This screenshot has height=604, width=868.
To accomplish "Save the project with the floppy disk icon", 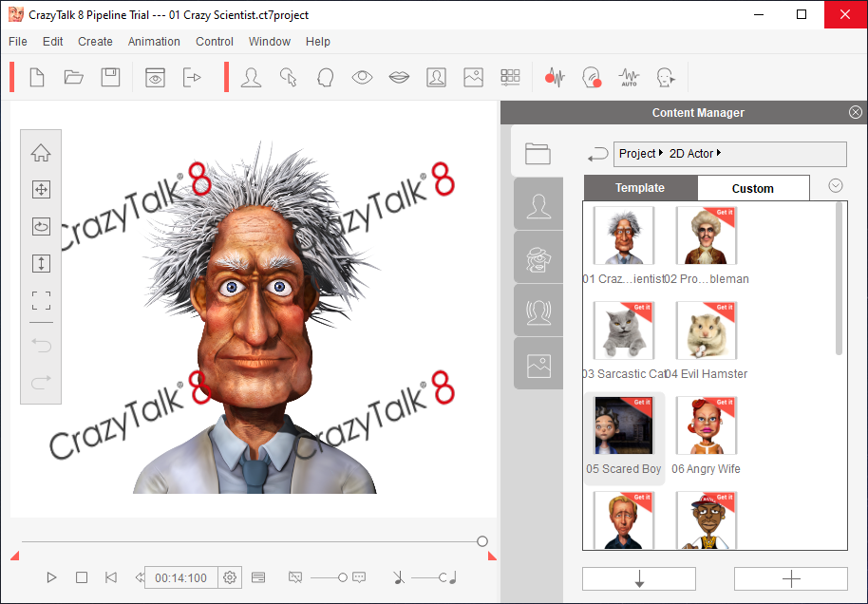I will pos(111,77).
